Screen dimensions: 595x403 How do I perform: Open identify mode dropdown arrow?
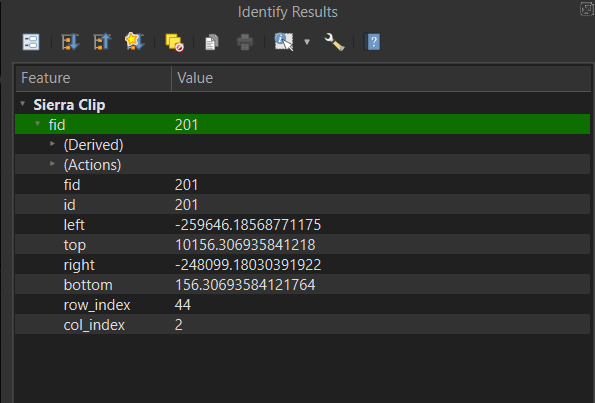point(307,42)
